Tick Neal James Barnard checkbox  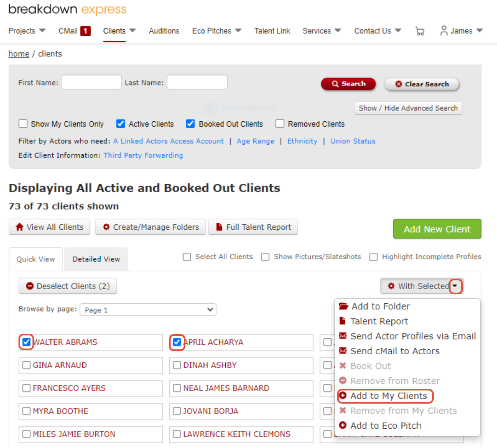[177, 388]
